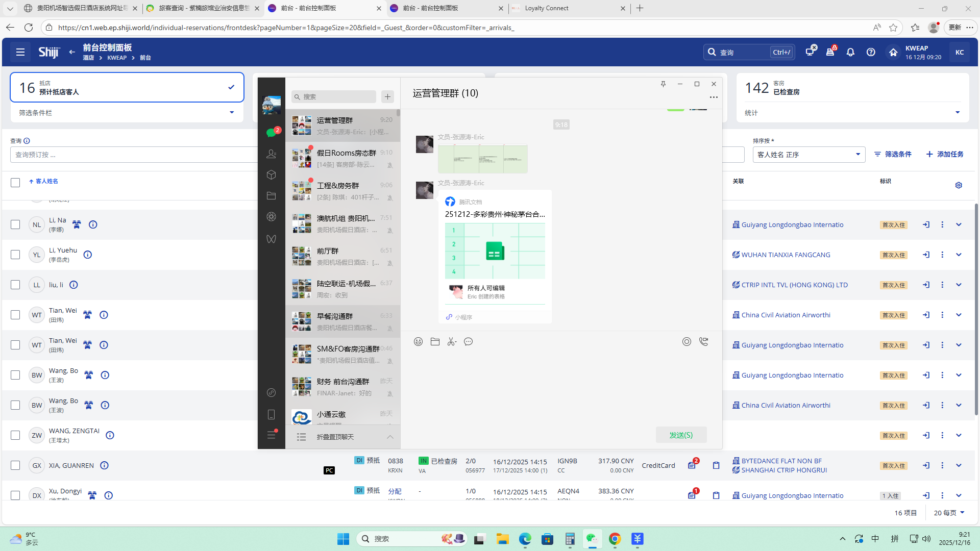The height and width of the screenshot is (551, 980).
Task: Click the 添加任务 add task link
Action: coord(945,154)
